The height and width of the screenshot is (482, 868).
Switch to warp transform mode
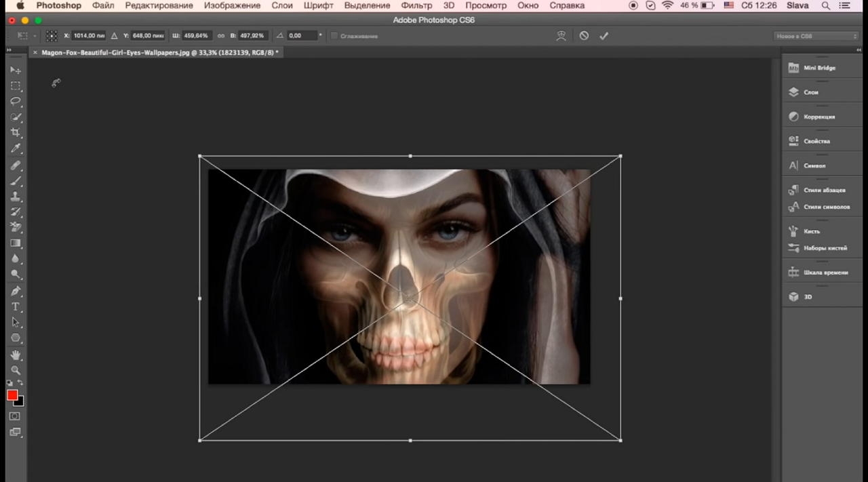(561, 36)
